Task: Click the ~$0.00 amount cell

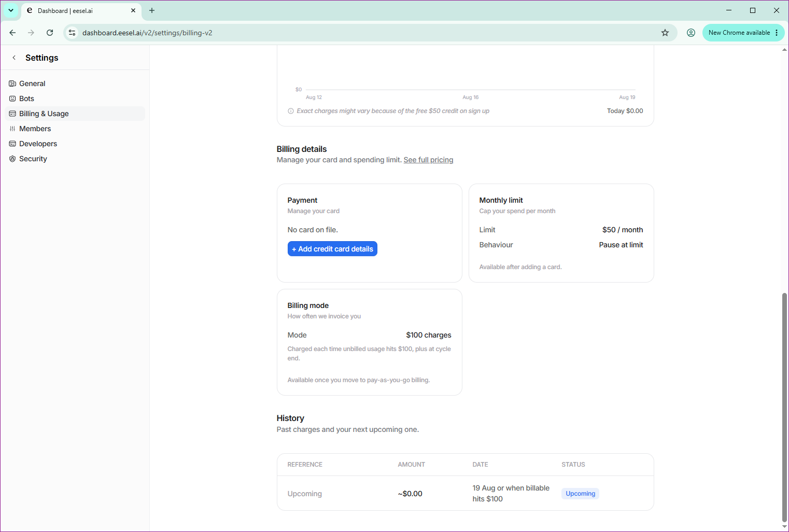Action: (410, 494)
